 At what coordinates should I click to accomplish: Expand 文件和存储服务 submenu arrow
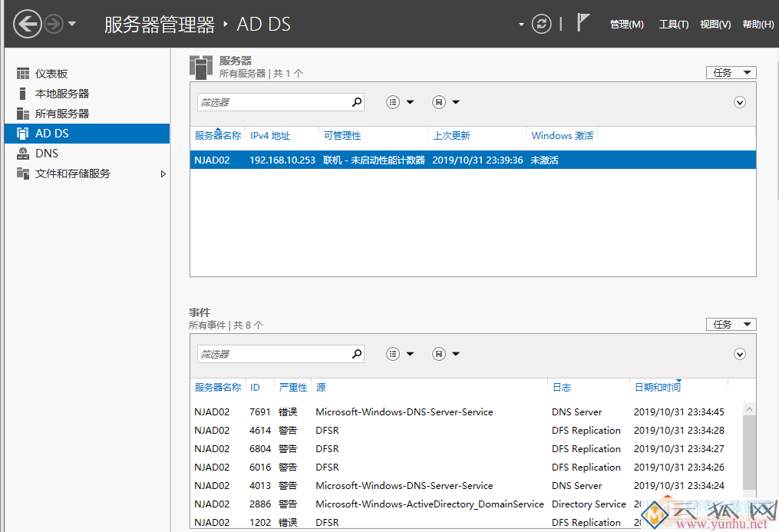[163, 174]
